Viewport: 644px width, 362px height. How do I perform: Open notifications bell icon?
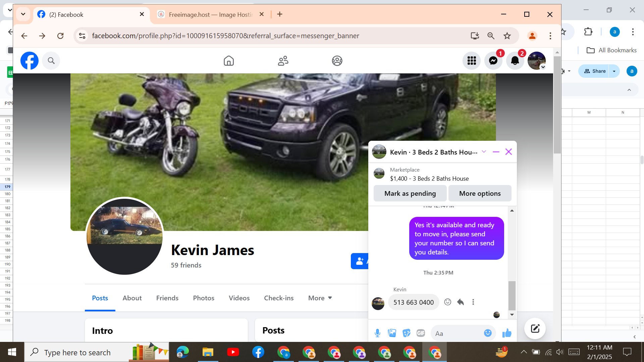point(515,61)
